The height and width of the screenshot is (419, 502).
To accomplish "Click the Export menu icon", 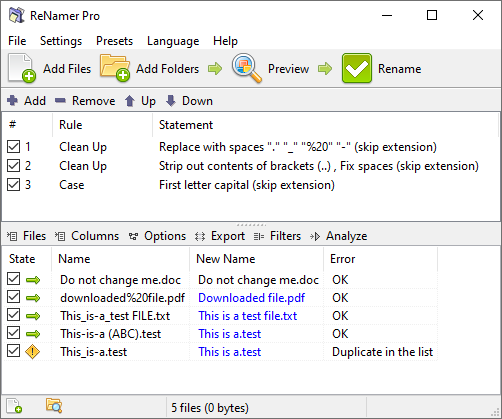I will pyautogui.click(x=200, y=236).
